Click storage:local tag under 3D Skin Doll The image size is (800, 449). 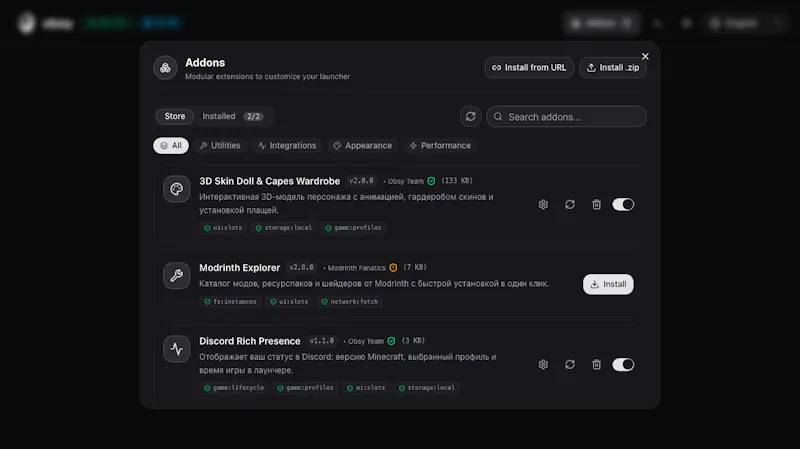click(x=284, y=228)
